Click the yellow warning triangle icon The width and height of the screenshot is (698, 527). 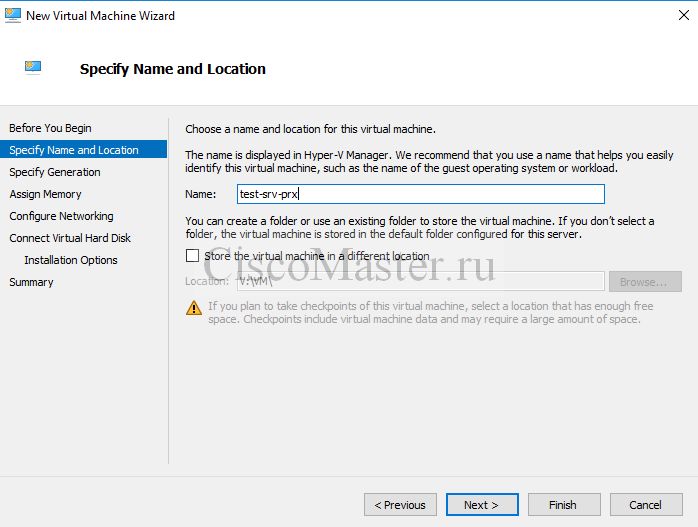(x=194, y=308)
